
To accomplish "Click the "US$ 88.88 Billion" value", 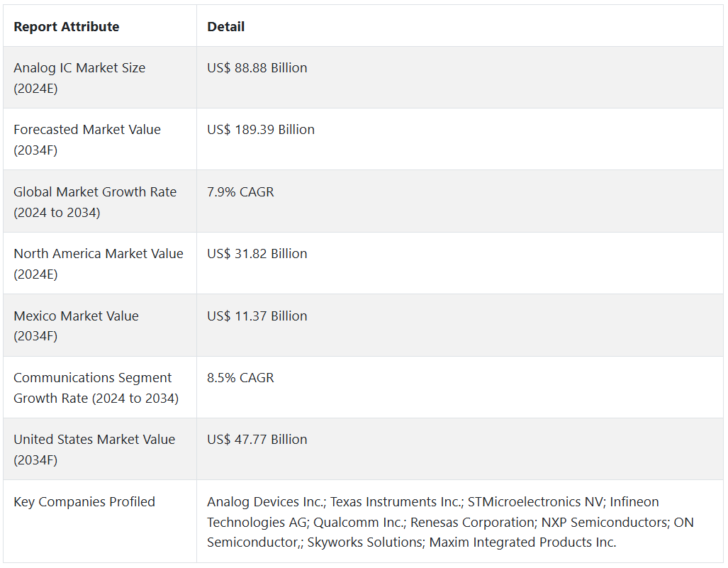I will 257,68.
